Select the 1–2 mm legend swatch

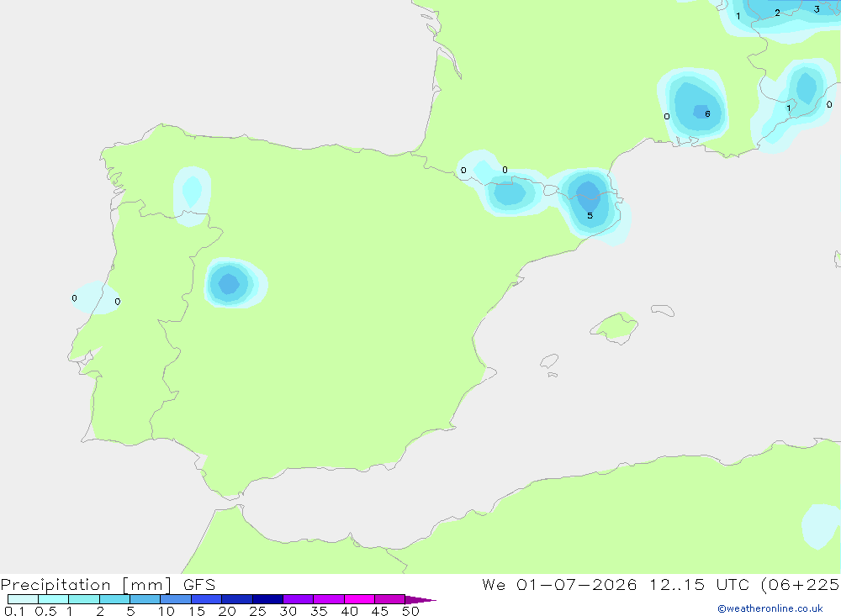83,599
